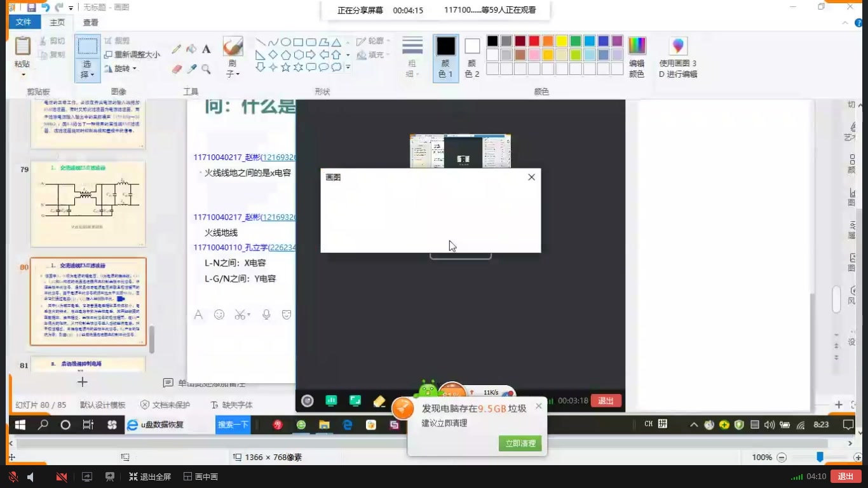Viewport: 868px width, 488px height.
Task: Set 颜色 2 as active color
Action: tap(472, 57)
